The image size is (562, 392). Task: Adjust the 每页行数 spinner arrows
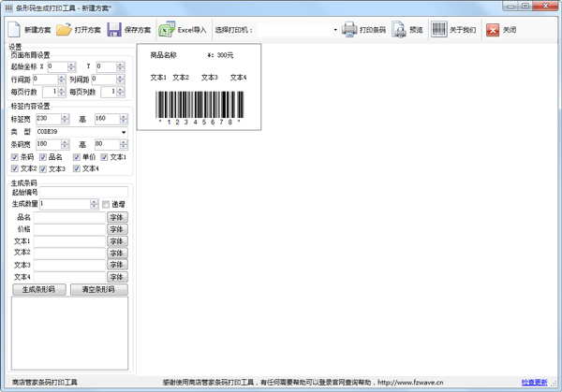pos(62,92)
